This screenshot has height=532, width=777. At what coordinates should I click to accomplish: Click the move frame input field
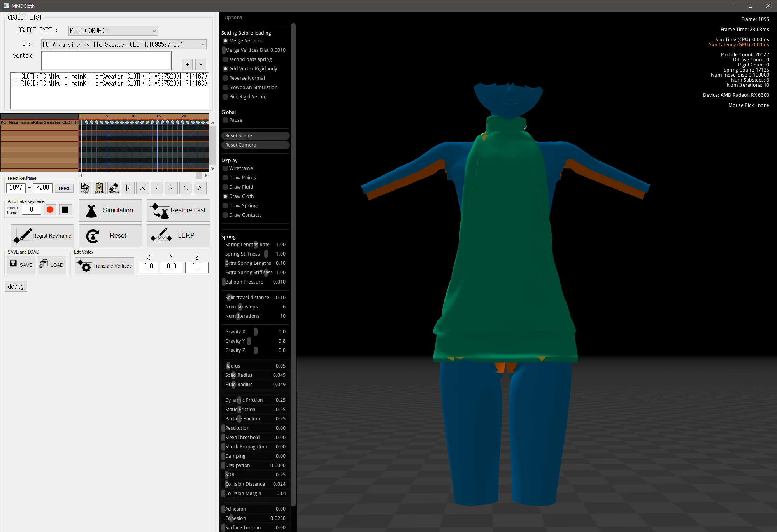point(32,210)
